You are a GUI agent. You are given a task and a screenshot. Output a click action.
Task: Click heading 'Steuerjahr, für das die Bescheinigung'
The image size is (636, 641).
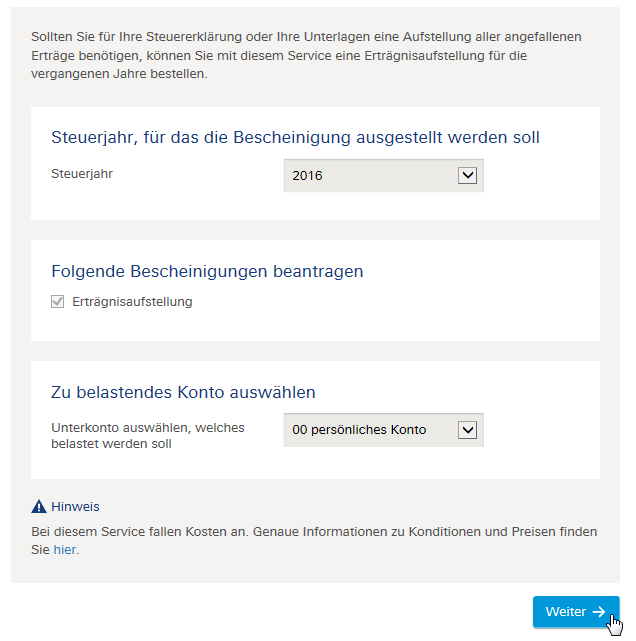pos(295,137)
